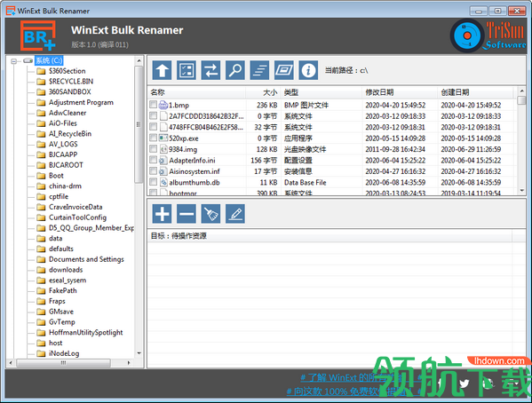Click the 520xp.exe file icon
Image resolution: width=532 pixels, height=403 pixels.
point(163,138)
